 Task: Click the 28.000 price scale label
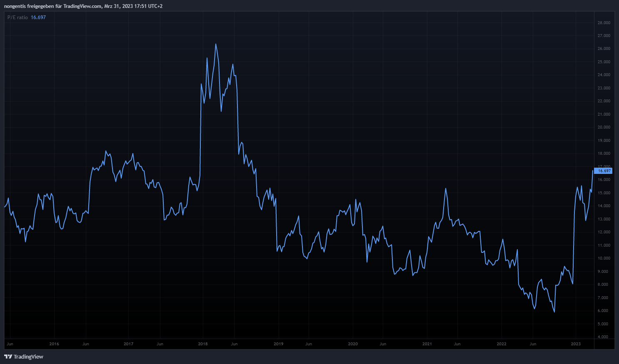point(604,23)
